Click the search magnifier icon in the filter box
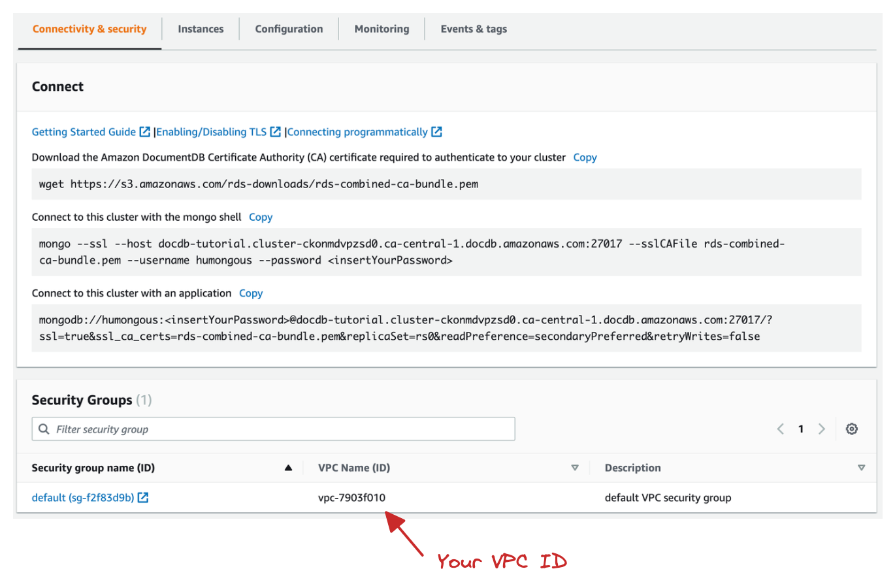Image resolution: width=895 pixels, height=588 pixels. 44,429
